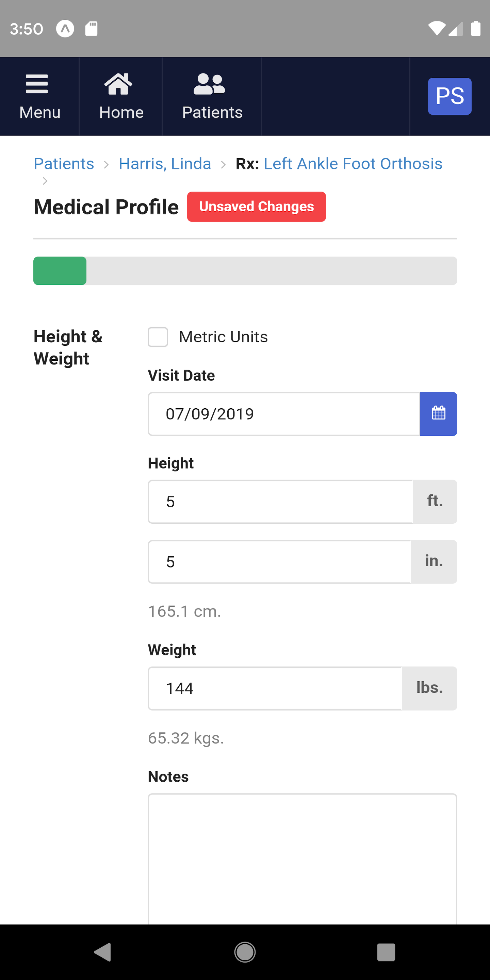Go to Home via house icon
The image size is (490, 980).
118,84
